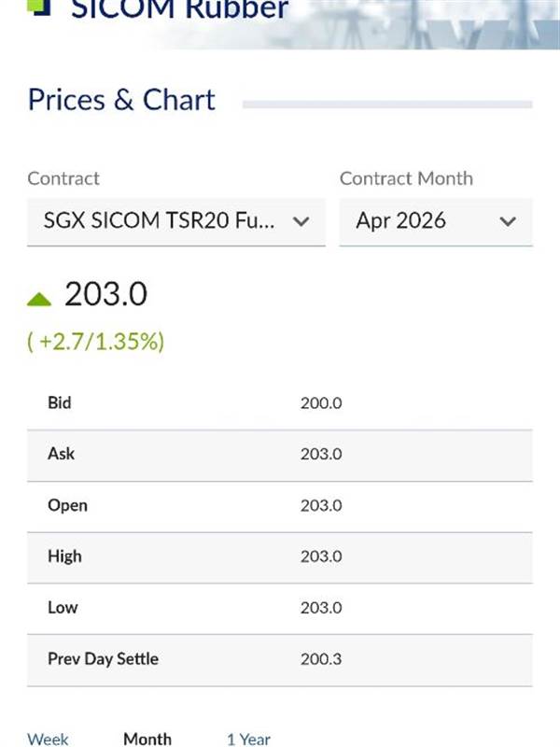The width and height of the screenshot is (560, 747).
Task: Click the 203.0 last price value
Action: click(105, 295)
